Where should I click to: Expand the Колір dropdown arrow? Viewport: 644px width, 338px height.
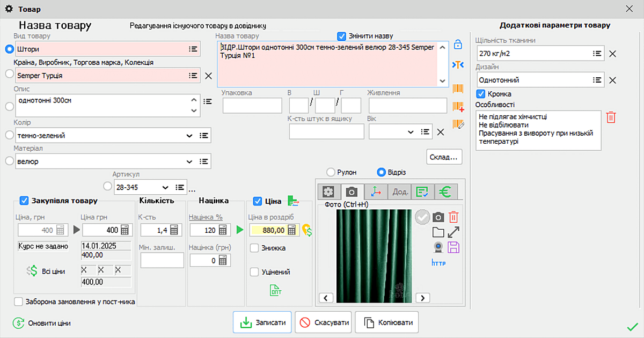pos(189,136)
